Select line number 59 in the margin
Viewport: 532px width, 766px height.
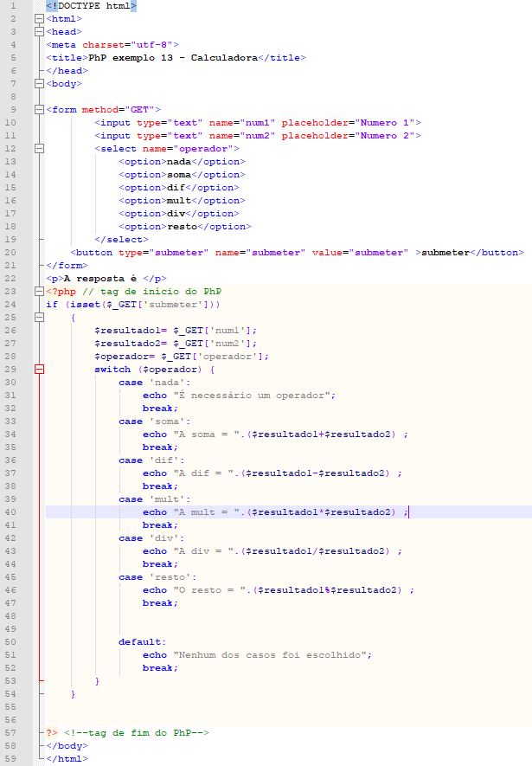coord(10,759)
